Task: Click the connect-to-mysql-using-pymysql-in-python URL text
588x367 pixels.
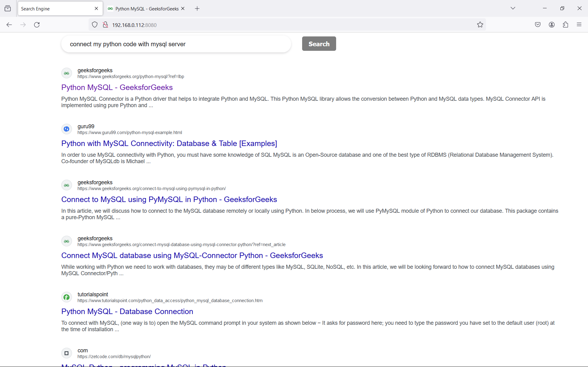Action: click(x=152, y=189)
